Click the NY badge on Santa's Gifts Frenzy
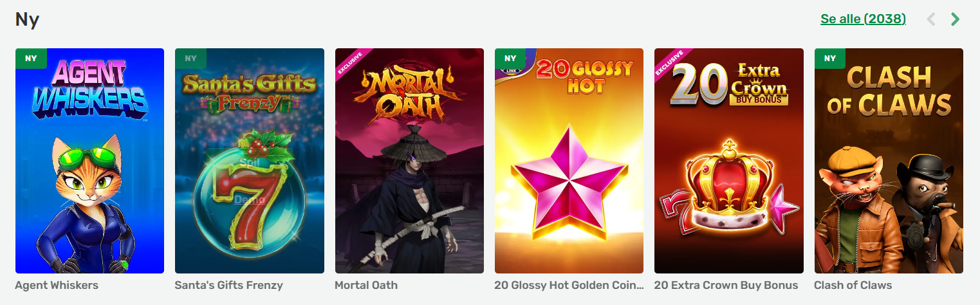Image resolution: width=980 pixels, height=305 pixels. pos(190,59)
